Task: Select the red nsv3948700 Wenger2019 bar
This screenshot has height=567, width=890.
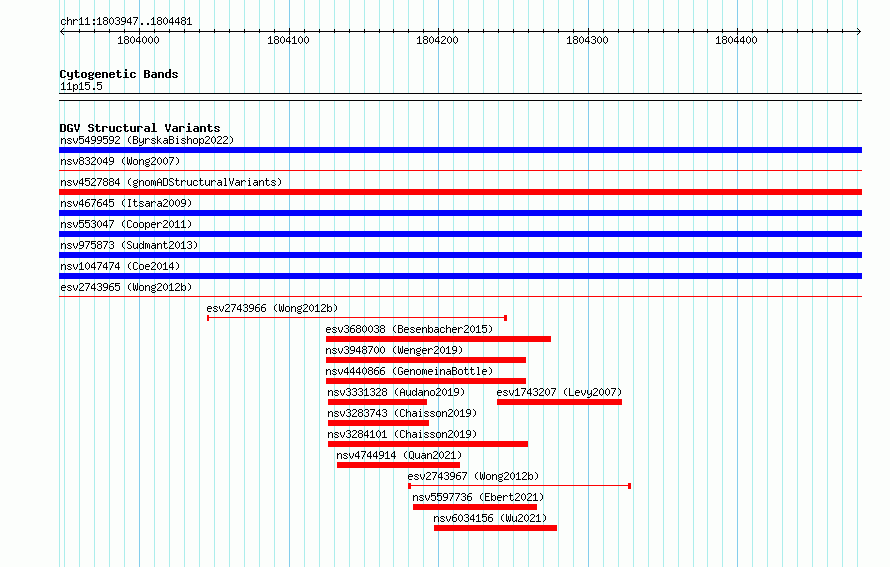Action: click(426, 360)
